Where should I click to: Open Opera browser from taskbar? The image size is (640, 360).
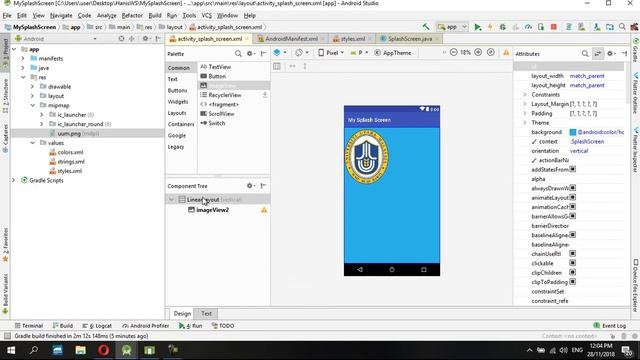[103, 350]
